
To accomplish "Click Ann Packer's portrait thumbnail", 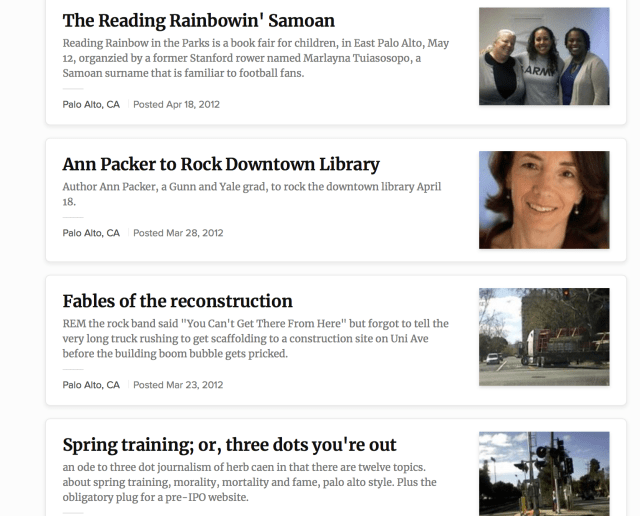I will [x=544, y=200].
